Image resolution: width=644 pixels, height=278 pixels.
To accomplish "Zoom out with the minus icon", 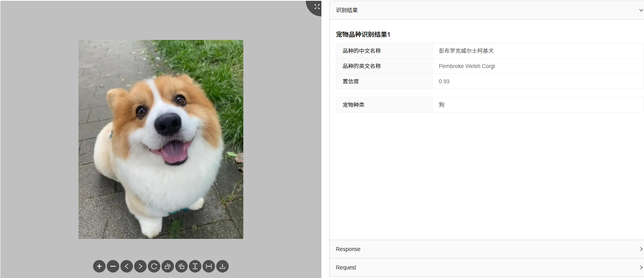I will pyautogui.click(x=113, y=266).
